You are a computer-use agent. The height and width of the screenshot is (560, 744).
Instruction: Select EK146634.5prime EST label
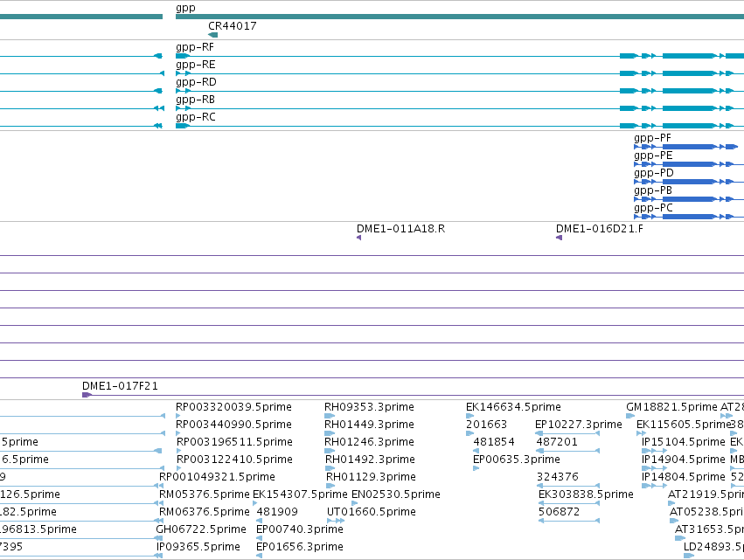click(513, 407)
